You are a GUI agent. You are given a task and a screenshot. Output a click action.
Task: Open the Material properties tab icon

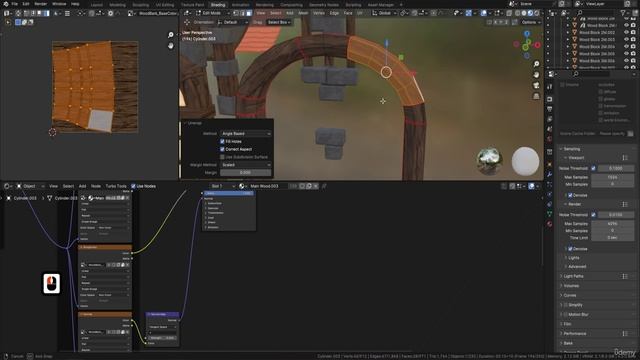tap(550, 224)
